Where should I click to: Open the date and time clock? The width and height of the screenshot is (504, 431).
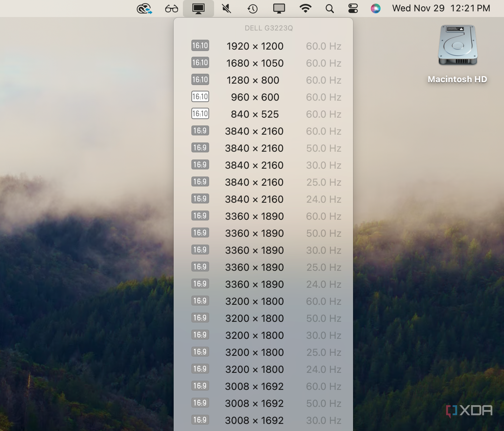coord(441,9)
